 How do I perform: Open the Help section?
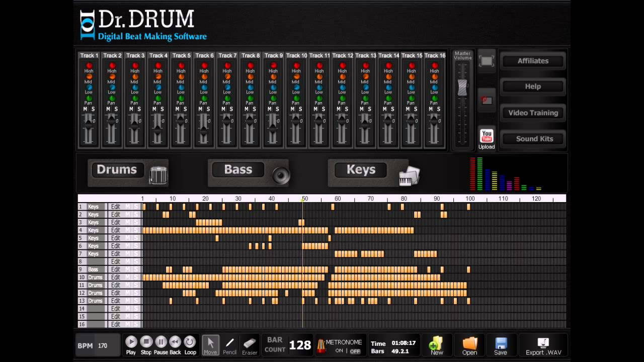click(x=533, y=86)
